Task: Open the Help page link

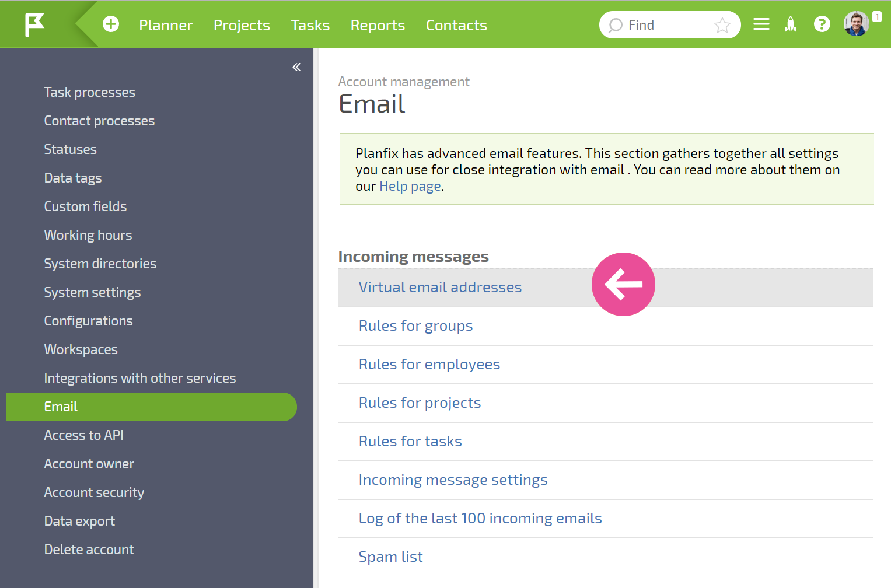Action: [x=410, y=187]
